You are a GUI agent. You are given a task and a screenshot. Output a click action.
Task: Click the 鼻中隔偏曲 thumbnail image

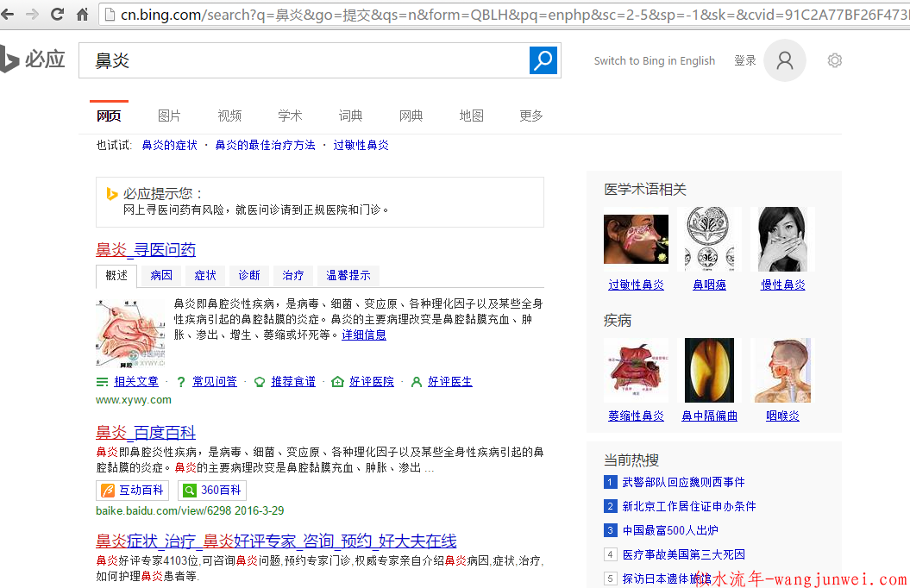[x=709, y=370]
